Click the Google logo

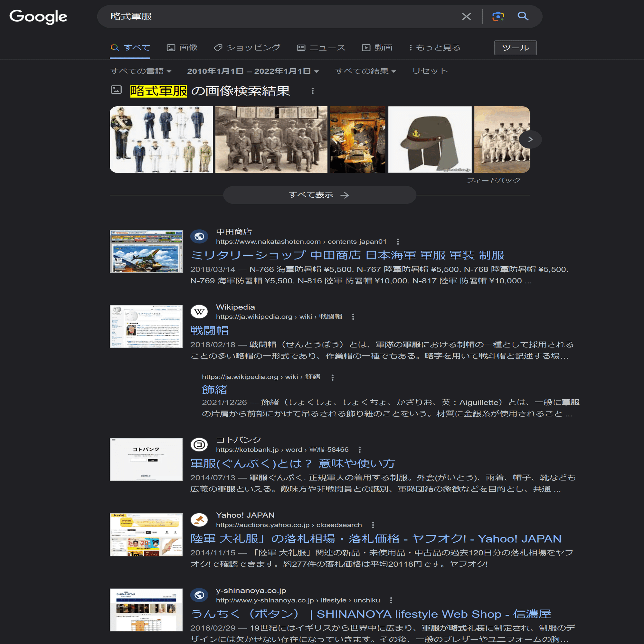[38, 17]
